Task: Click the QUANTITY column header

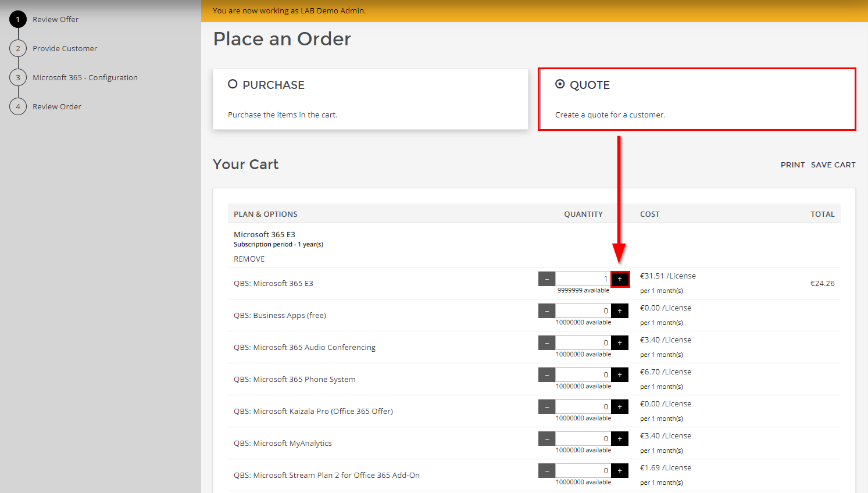Action: (583, 215)
